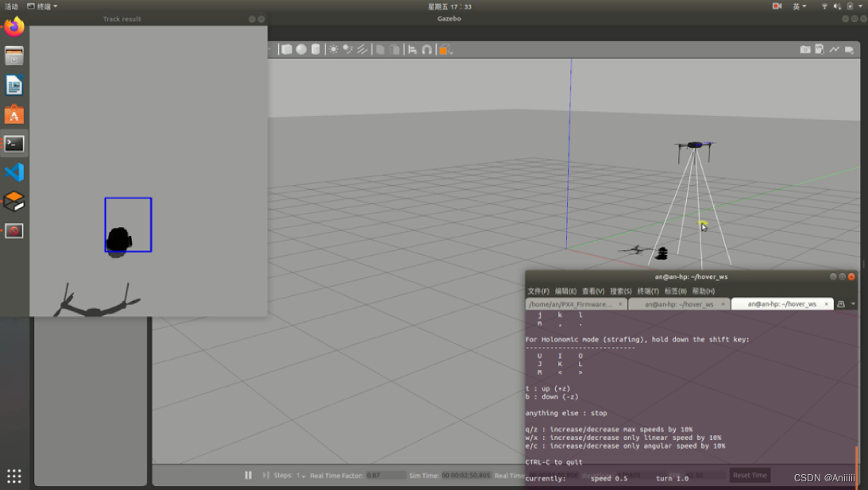The image size is (868, 490).
Task: Click the Activities label in top bar
Action: (11, 6)
